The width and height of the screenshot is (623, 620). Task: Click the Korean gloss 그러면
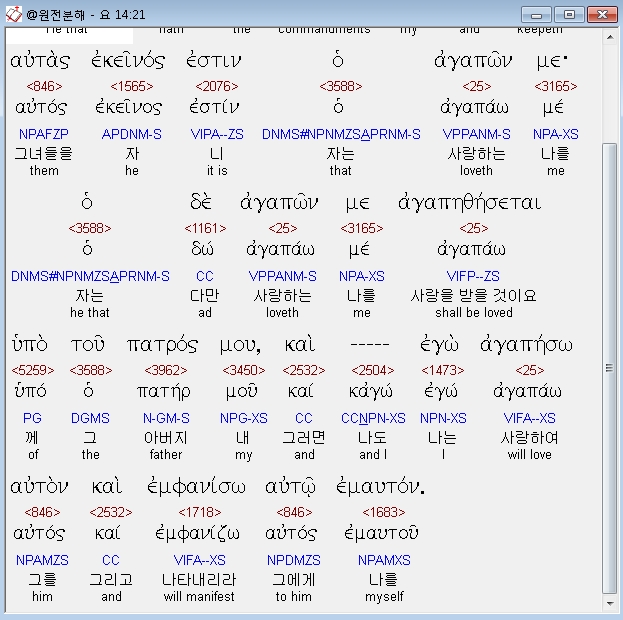point(304,438)
